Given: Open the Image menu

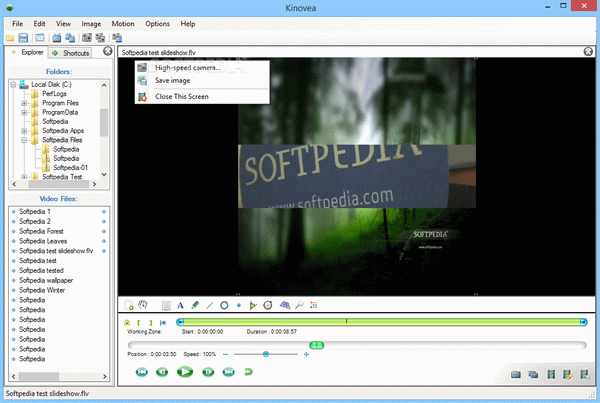Looking at the screenshot, I should pos(91,24).
